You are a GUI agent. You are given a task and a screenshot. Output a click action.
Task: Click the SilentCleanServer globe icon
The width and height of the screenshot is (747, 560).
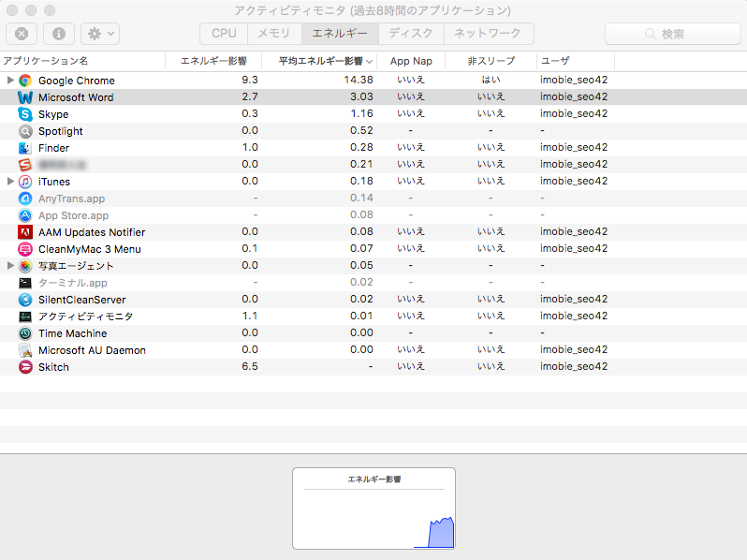tap(25, 300)
